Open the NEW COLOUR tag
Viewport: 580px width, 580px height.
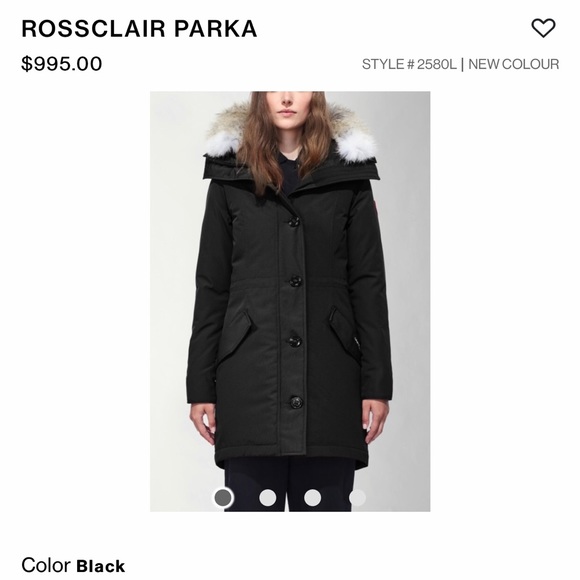click(514, 64)
